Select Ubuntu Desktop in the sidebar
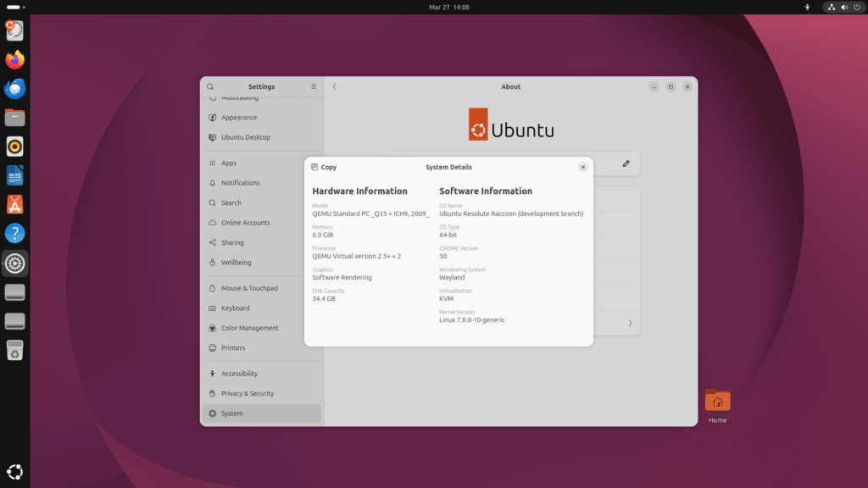 (245, 137)
